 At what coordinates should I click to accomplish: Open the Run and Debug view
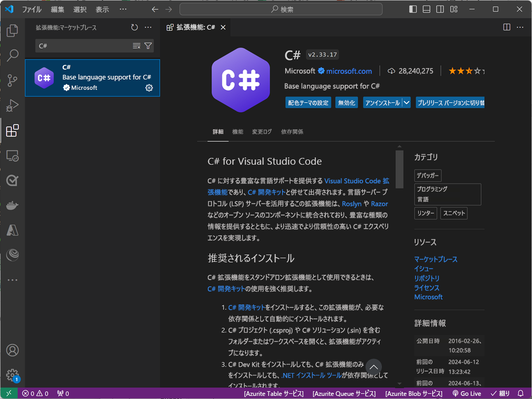click(x=12, y=103)
